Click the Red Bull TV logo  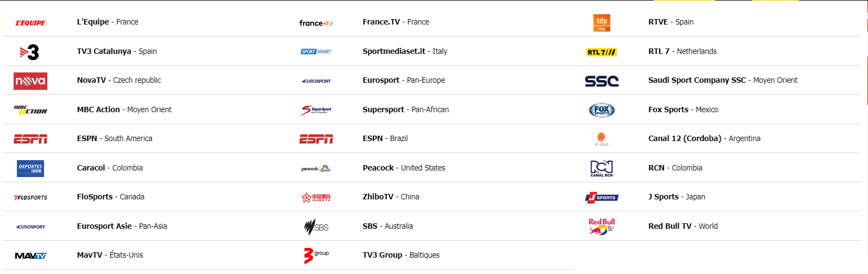[x=601, y=227]
